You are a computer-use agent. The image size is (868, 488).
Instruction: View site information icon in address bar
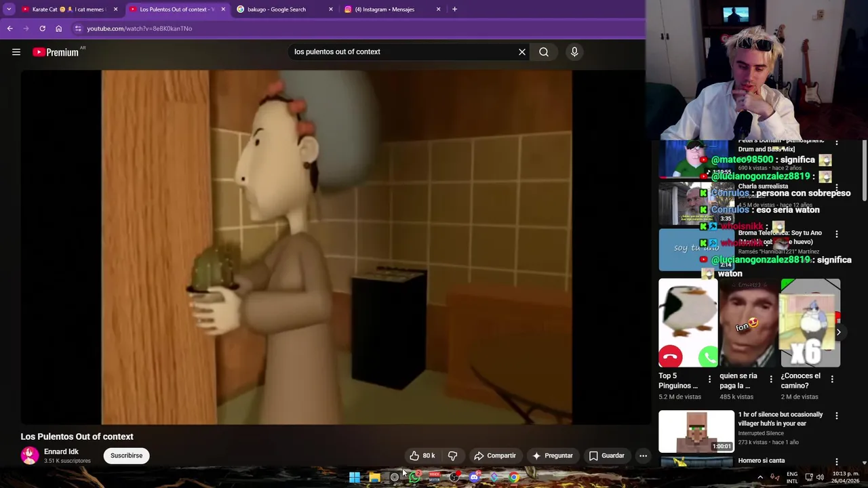click(78, 28)
